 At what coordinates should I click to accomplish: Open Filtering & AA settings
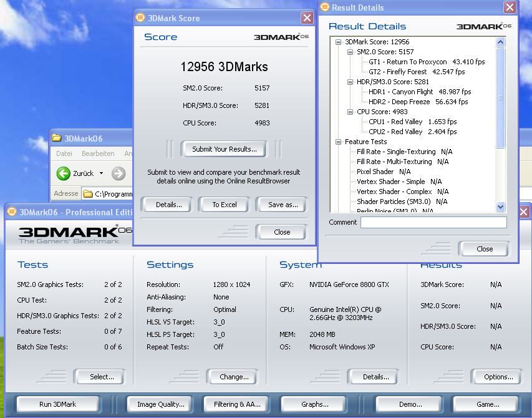tap(236, 404)
